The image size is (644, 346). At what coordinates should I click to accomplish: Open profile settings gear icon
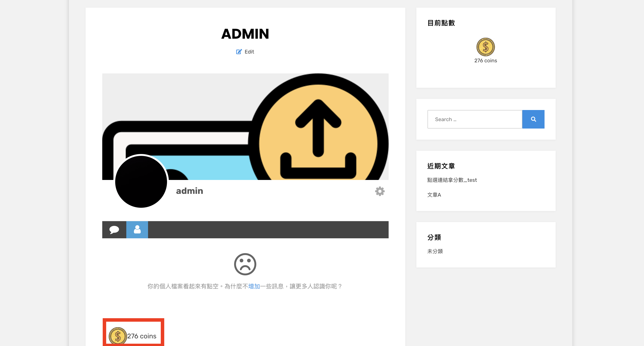[380, 191]
